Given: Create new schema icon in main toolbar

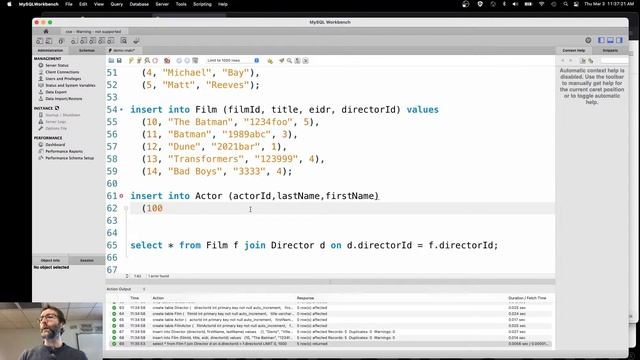Looking at the screenshot, I should click(74, 41).
